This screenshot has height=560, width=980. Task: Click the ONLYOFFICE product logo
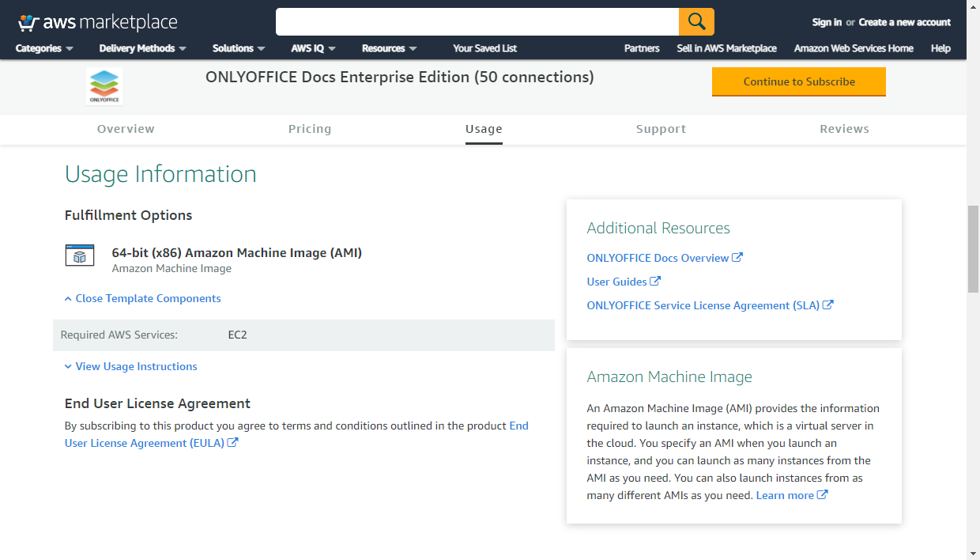click(104, 86)
